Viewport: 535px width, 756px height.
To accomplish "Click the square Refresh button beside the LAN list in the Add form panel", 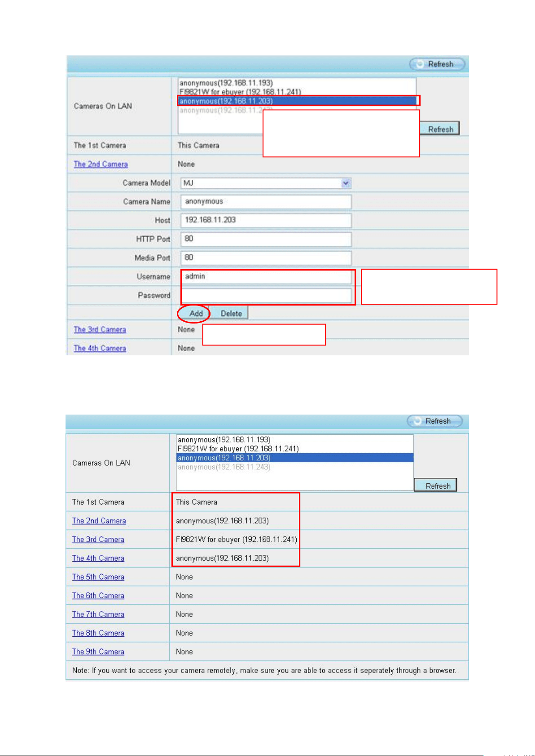I will (440, 129).
